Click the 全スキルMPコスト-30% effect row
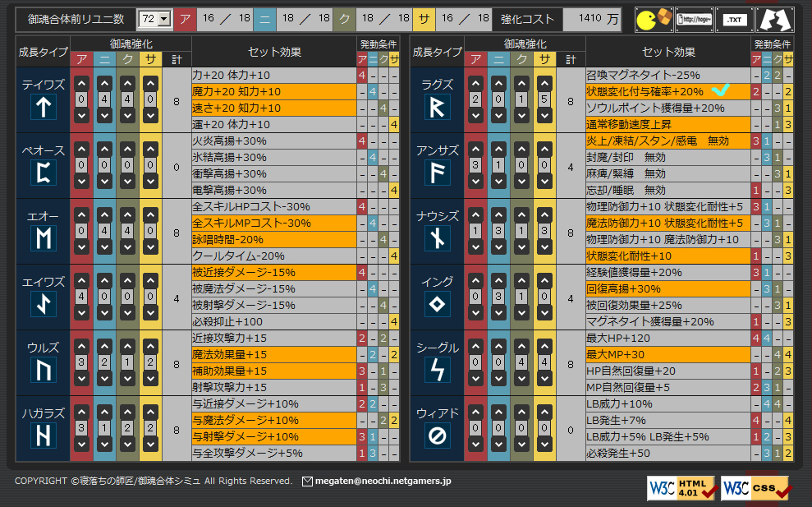Viewport: 812px width, 507px height. (274, 223)
